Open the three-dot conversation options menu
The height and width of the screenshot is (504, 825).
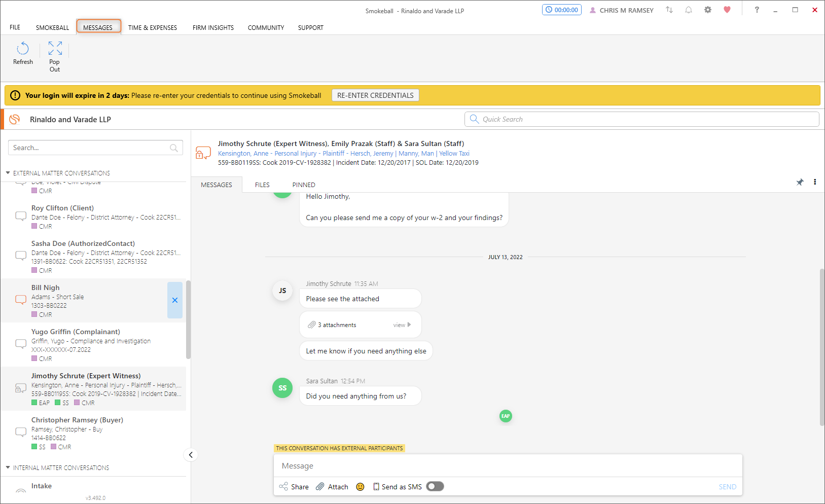point(815,182)
